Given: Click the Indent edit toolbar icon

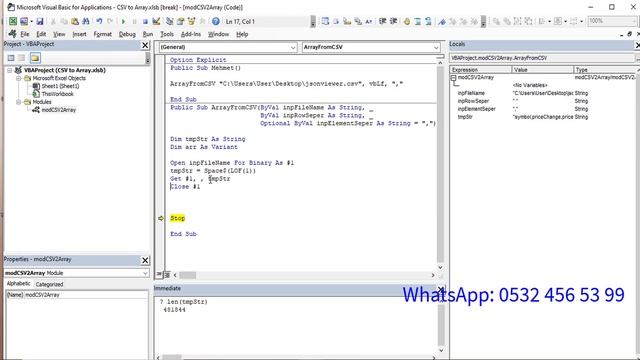Looking at the screenshot, I should (x=382, y=21).
